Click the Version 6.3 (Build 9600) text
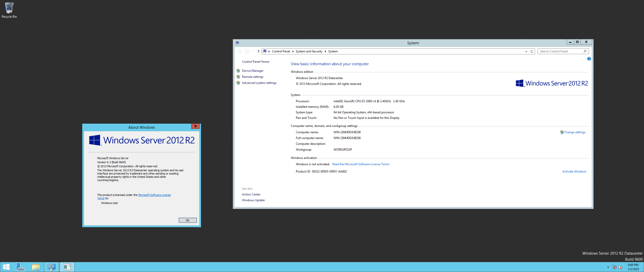 [x=111, y=162]
